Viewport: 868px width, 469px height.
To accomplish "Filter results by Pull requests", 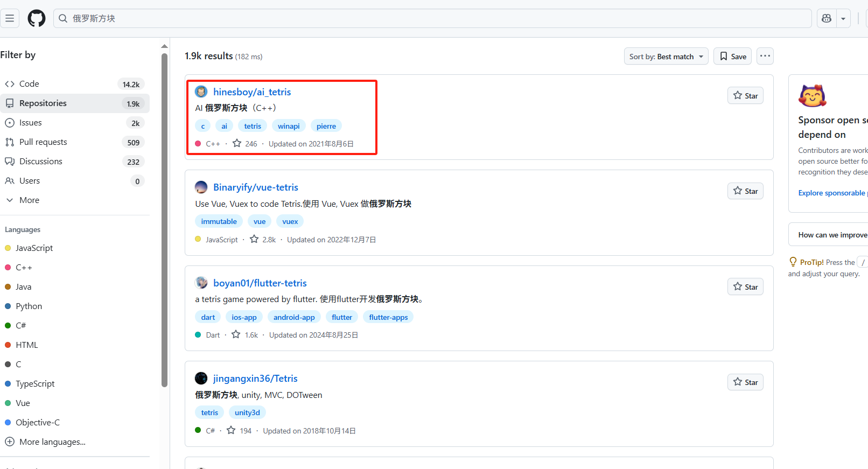I will (x=74, y=142).
